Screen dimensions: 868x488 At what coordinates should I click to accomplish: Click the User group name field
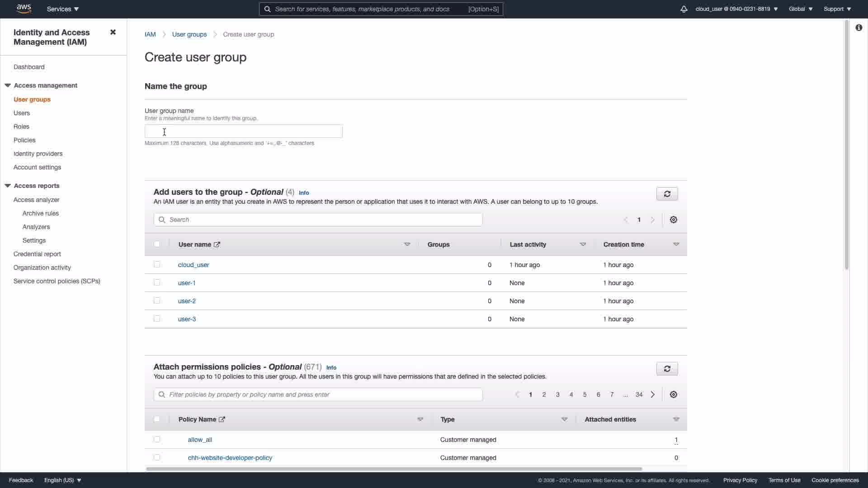click(x=243, y=131)
